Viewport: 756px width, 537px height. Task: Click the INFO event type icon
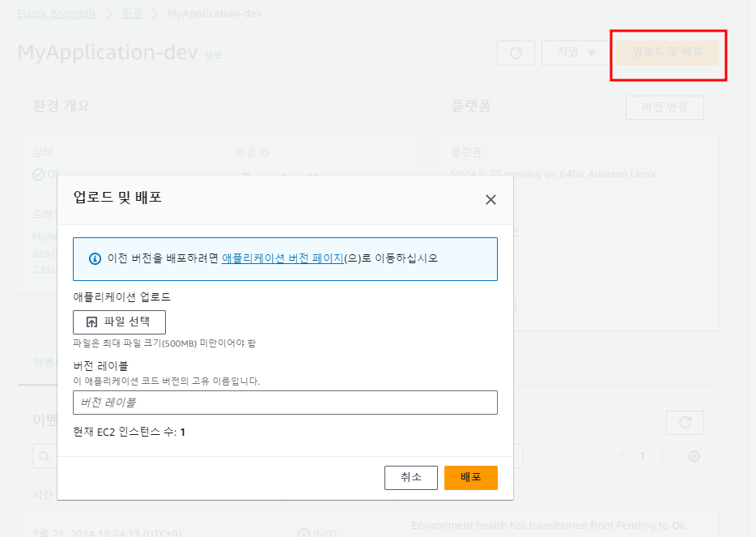coord(304,533)
